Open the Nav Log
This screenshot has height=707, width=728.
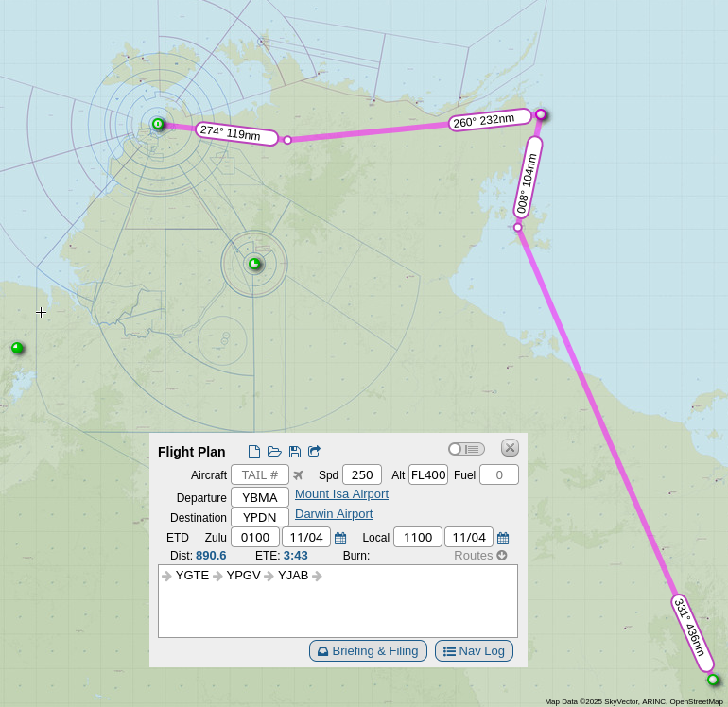(x=474, y=651)
